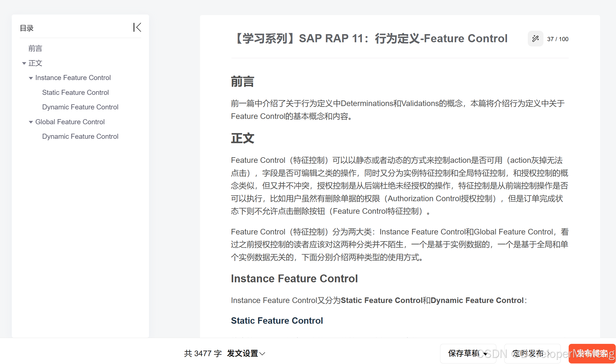Jump to 前言 in outline
The image size is (616, 364).
[x=35, y=48]
